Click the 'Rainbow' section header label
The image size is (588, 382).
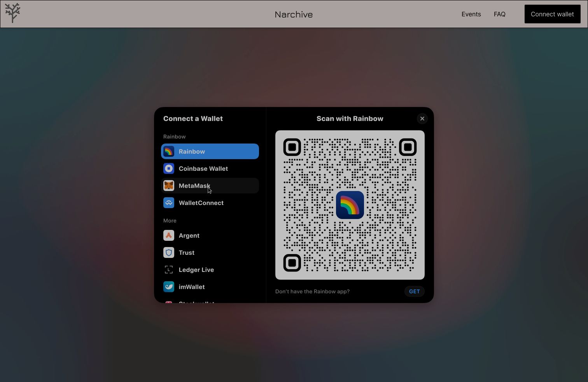tap(174, 137)
